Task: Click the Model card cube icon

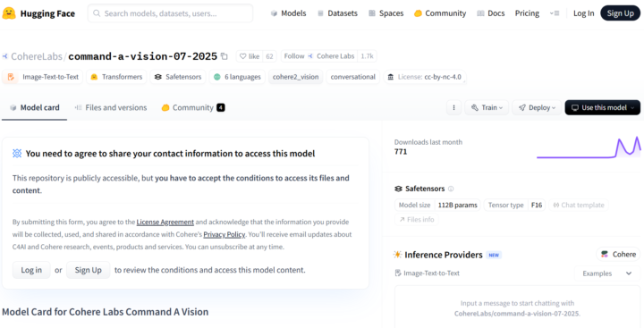Action: (13, 107)
